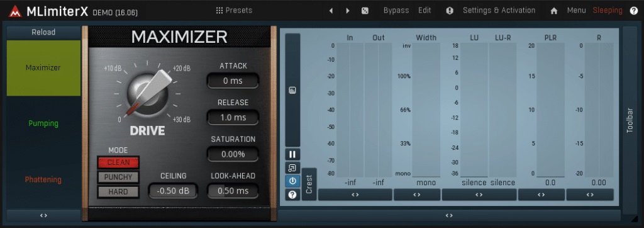Collapse meters panel with bottom arrows
The height and width of the screenshot is (228, 644).
coord(449,215)
